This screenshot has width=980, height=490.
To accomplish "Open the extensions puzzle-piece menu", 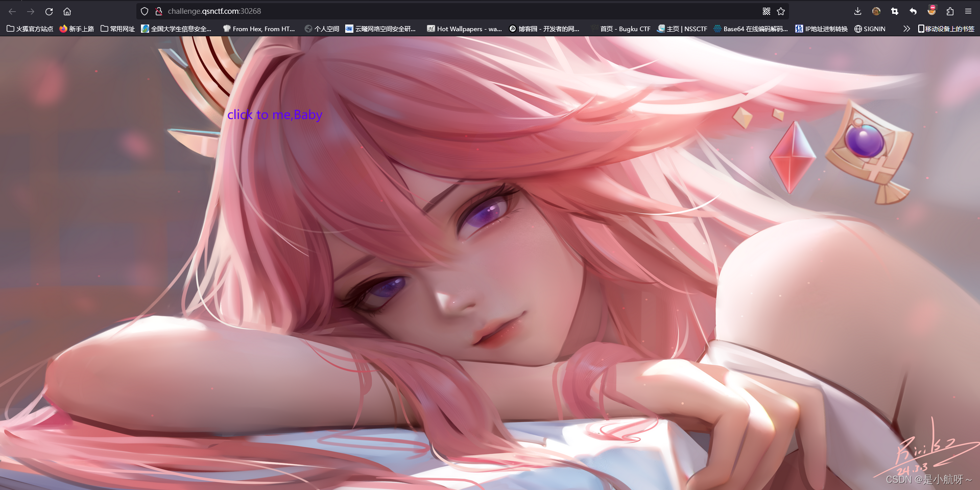I will [x=950, y=11].
